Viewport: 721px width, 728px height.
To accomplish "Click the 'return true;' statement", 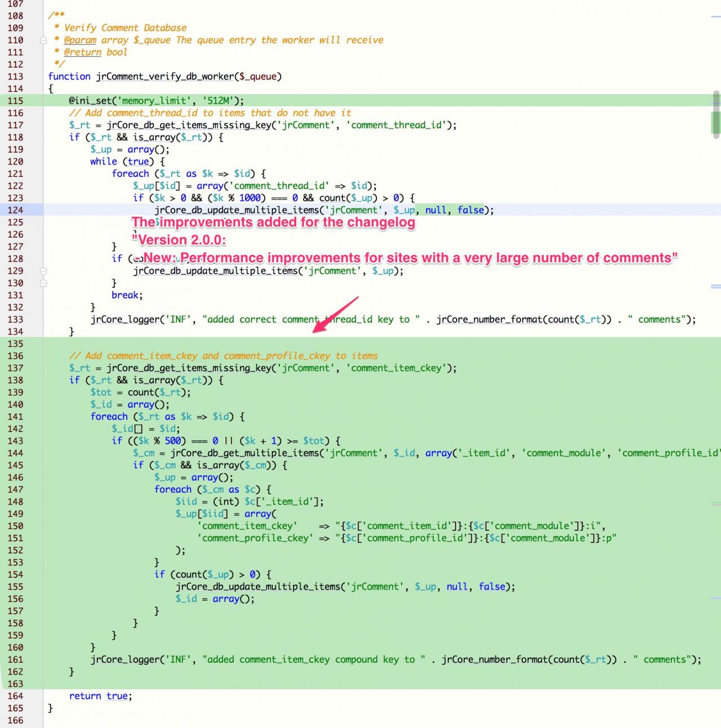I will 100,696.
